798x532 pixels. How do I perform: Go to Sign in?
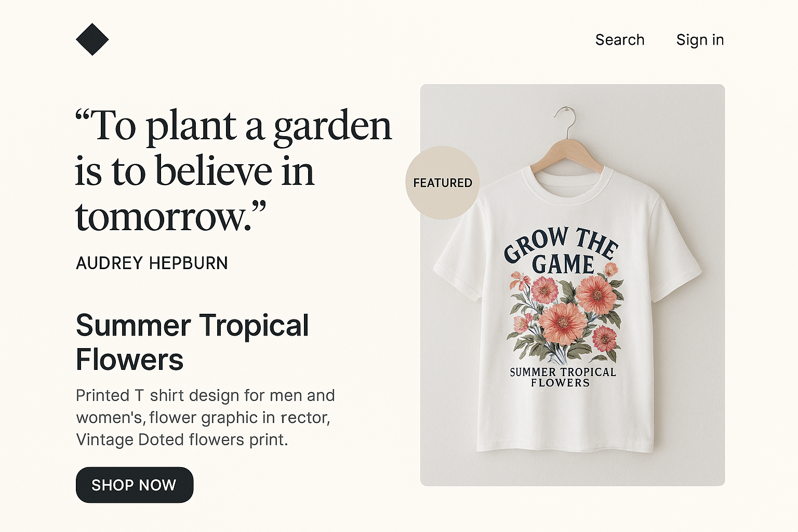click(700, 40)
